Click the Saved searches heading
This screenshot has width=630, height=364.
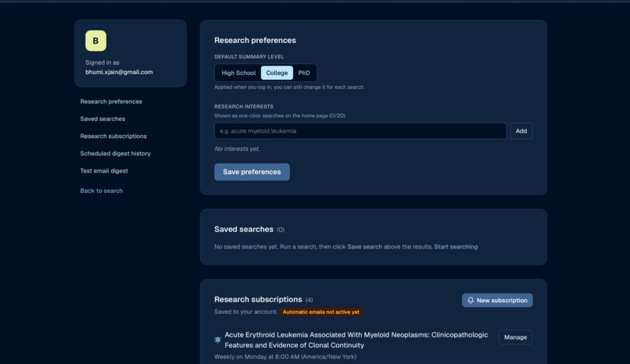(244, 229)
